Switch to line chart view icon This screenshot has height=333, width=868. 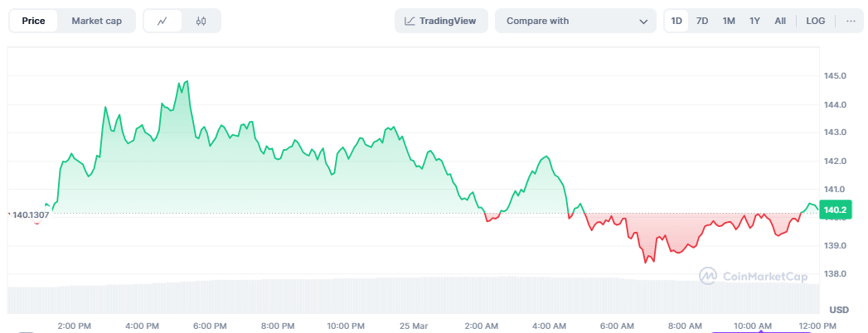coord(162,21)
